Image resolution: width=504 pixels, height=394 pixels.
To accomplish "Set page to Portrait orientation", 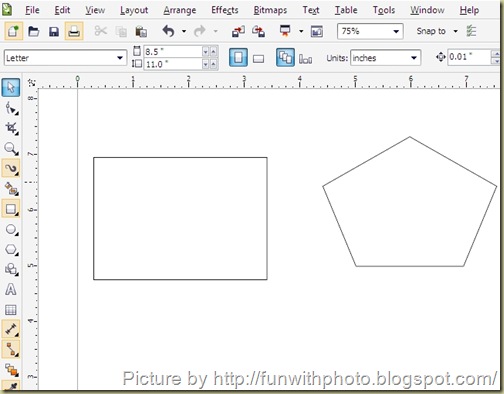I will (238, 58).
